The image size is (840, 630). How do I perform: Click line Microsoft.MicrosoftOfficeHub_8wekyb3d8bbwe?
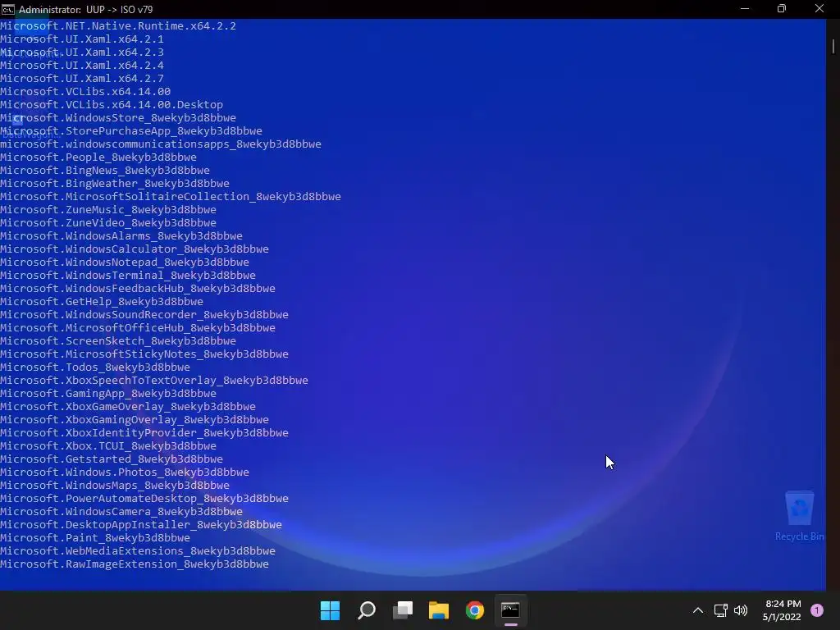coord(138,328)
